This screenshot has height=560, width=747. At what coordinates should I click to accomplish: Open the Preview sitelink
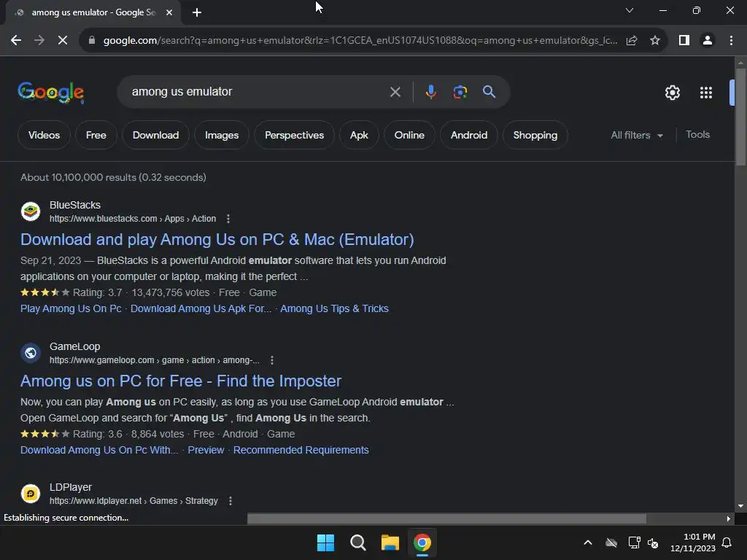[206, 450]
